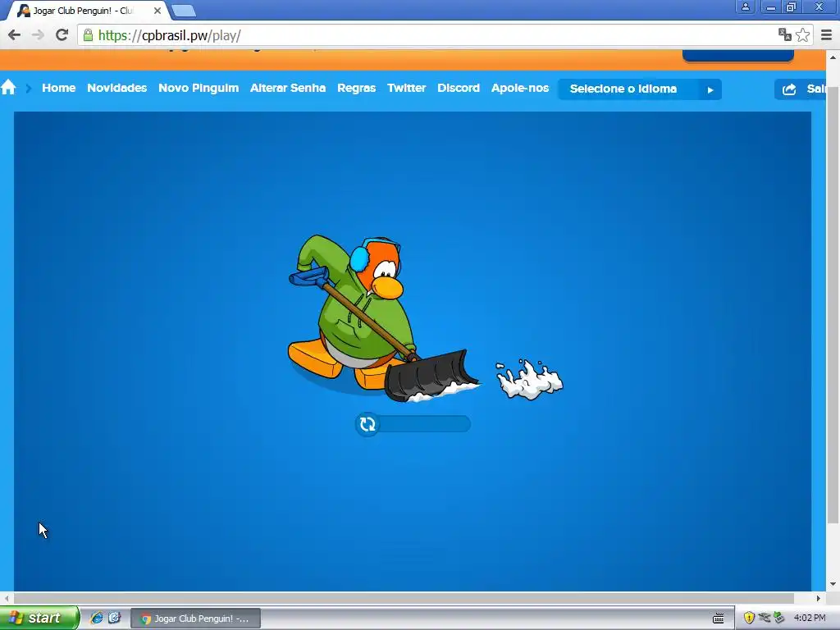
Task: Open the Regras page
Action: [356, 88]
